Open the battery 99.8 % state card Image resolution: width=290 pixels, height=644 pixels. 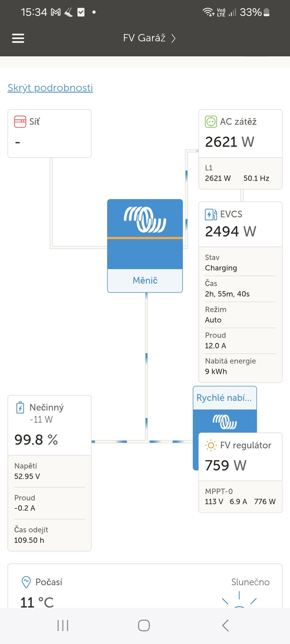(x=36, y=440)
